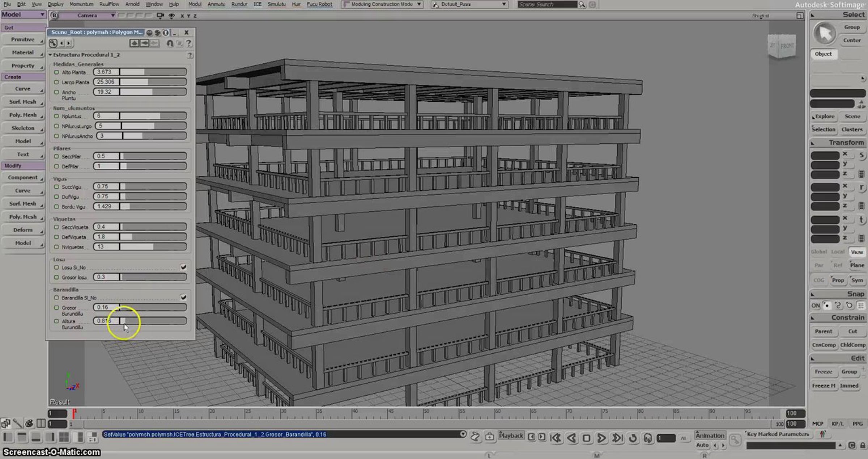Click the Freeze M button
Image resolution: width=868 pixels, height=459 pixels.
pyautogui.click(x=824, y=386)
